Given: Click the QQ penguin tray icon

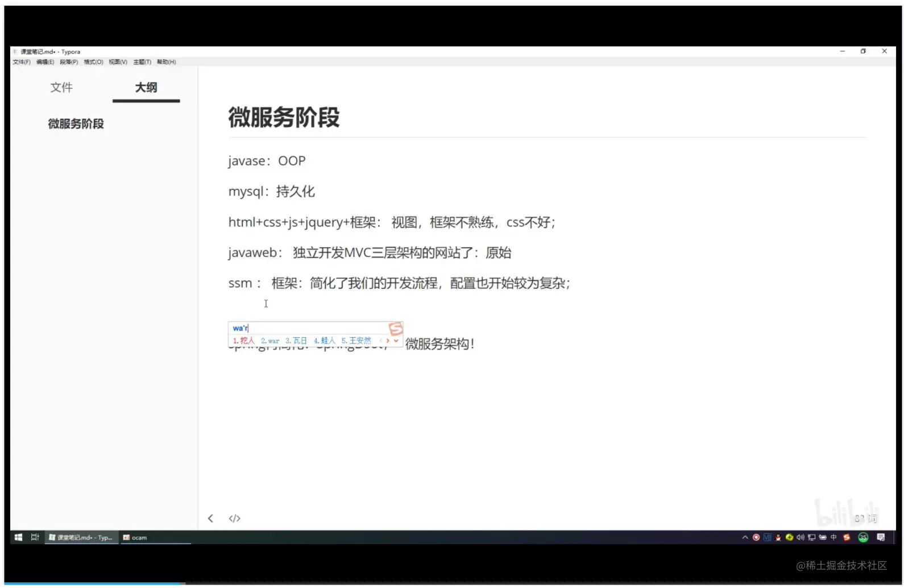Looking at the screenshot, I should click(778, 537).
